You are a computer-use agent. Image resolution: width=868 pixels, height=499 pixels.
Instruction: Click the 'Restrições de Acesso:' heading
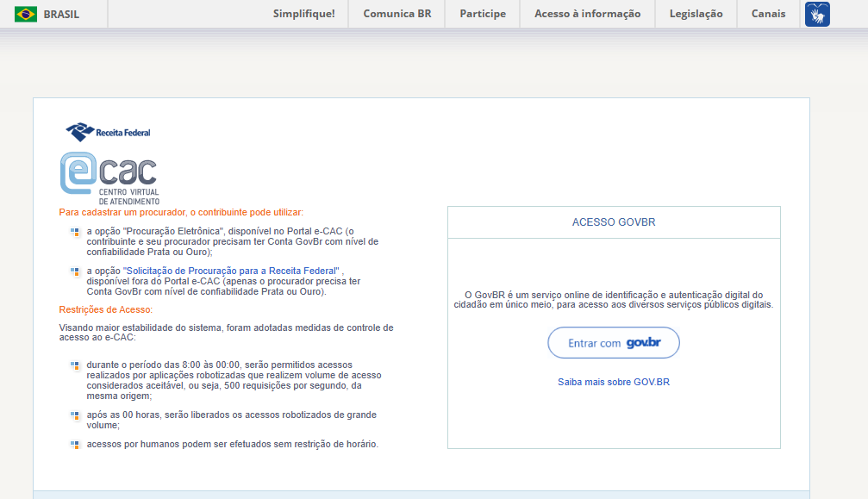pyautogui.click(x=106, y=309)
